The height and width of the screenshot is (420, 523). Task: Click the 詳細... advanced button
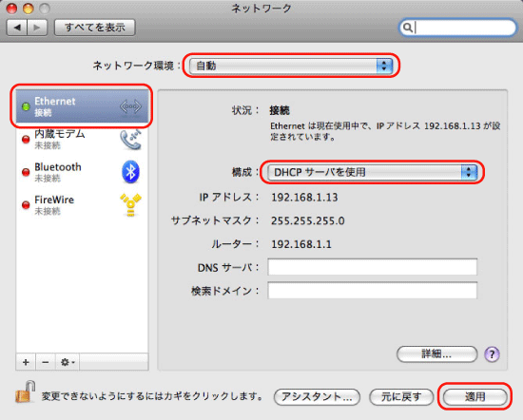[436, 354]
